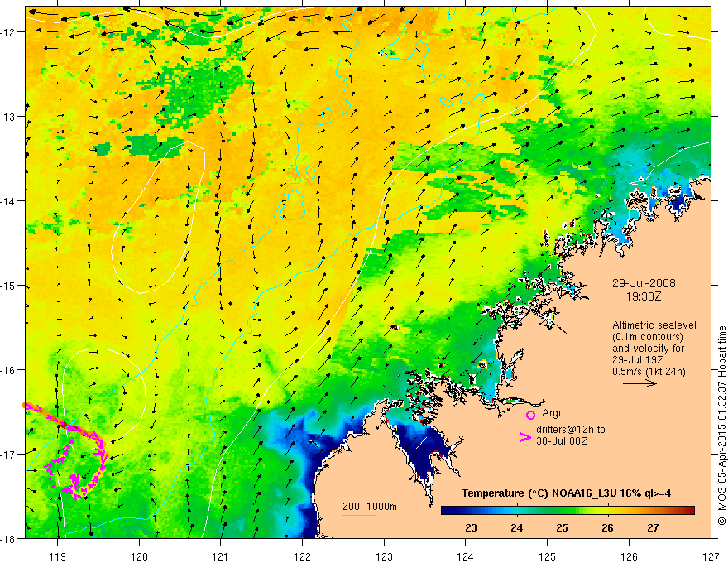Image resolution: width=728 pixels, height=563 pixels.
Task: Click the latitude axis label -17
Action: tap(9, 455)
